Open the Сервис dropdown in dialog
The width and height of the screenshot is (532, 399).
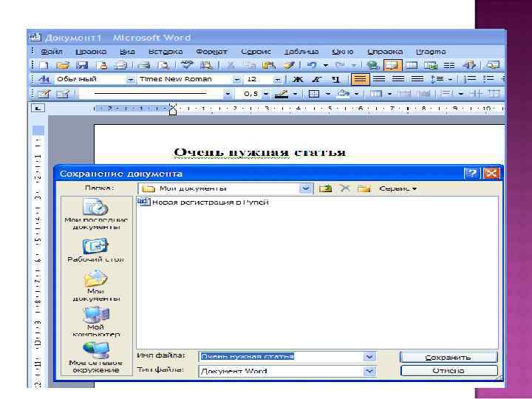(x=398, y=188)
